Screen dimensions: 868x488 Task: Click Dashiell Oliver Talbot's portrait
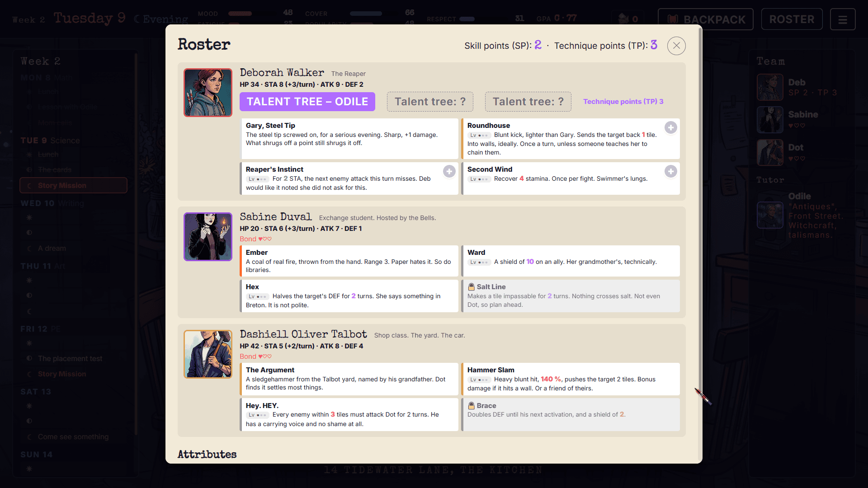[208, 354]
